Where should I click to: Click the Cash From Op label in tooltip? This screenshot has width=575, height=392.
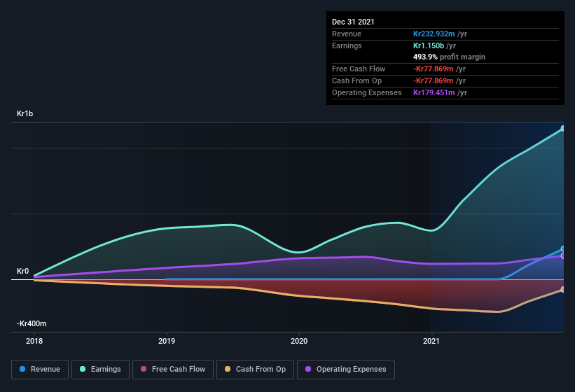point(356,80)
